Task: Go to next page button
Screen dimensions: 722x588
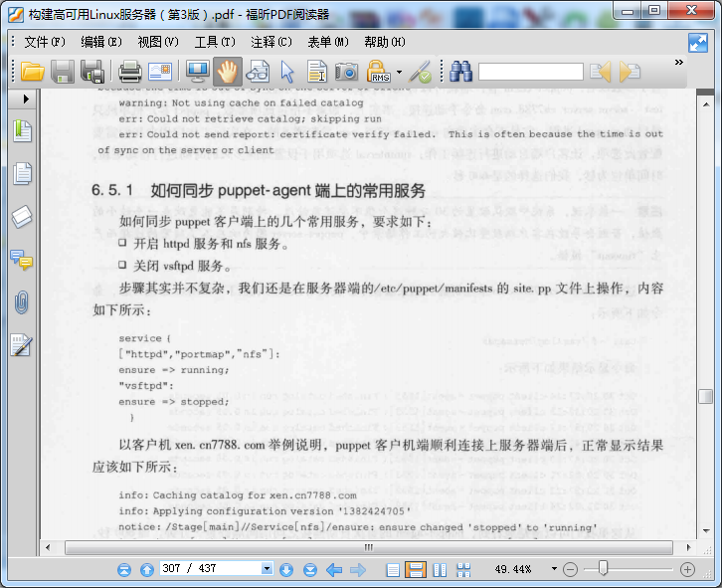Action: pyautogui.click(x=286, y=570)
